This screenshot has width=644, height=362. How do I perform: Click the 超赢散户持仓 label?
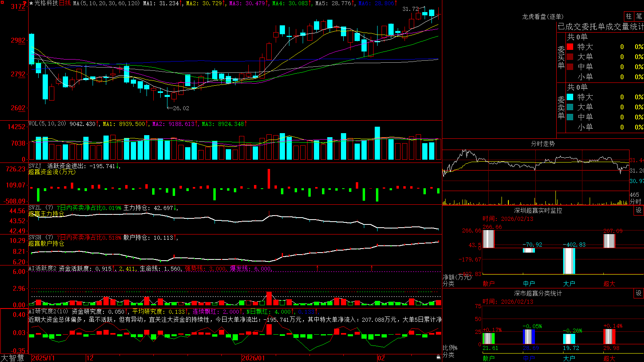[46, 243]
